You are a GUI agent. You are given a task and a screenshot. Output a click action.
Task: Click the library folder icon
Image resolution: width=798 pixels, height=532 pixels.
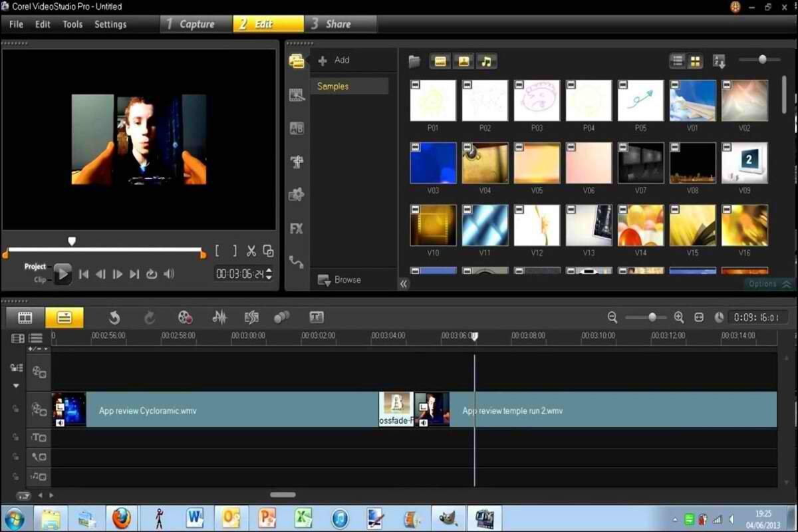pos(414,62)
